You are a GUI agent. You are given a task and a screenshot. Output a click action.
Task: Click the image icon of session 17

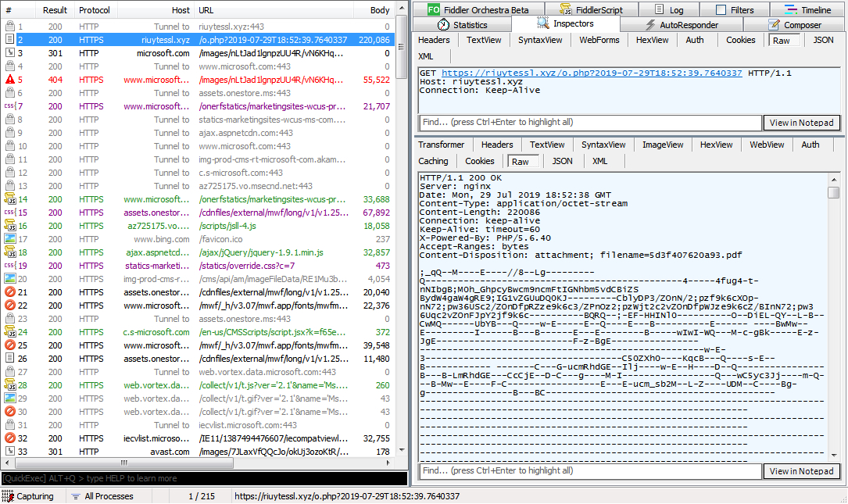(x=9, y=239)
